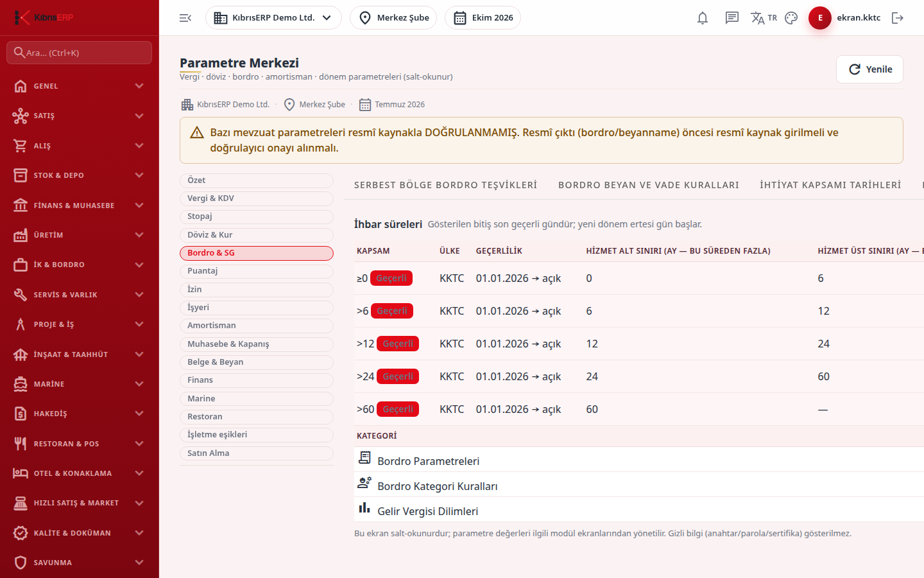924x578 pixels.
Task: Select the Amortisman category
Action: point(257,326)
